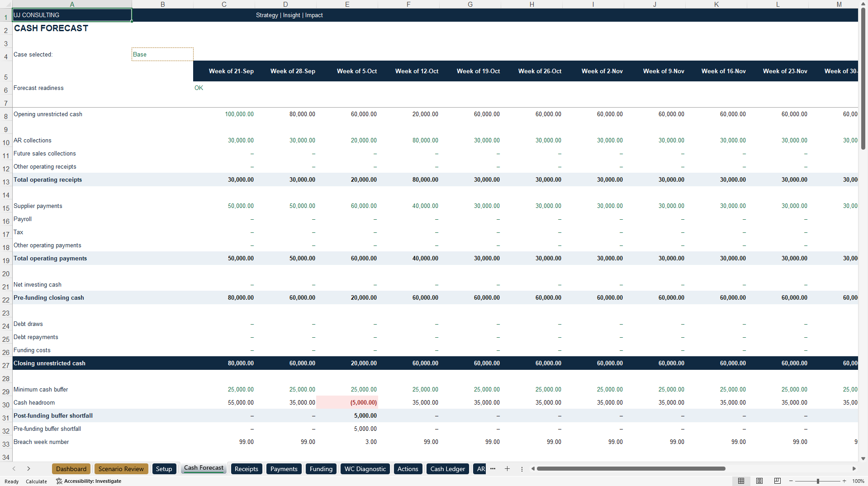Select Supplier payments 40,000.00 cell
This screenshot has height=486, width=868.
click(408, 206)
